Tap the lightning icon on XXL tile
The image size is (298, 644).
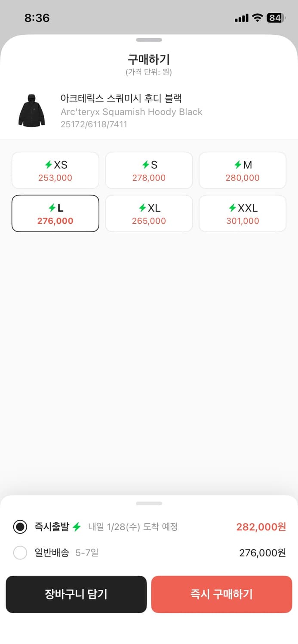point(233,208)
